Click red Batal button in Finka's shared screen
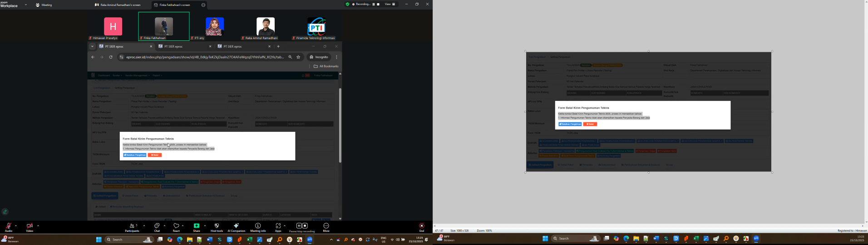The height and width of the screenshot is (245, 868). coord(155,155)
